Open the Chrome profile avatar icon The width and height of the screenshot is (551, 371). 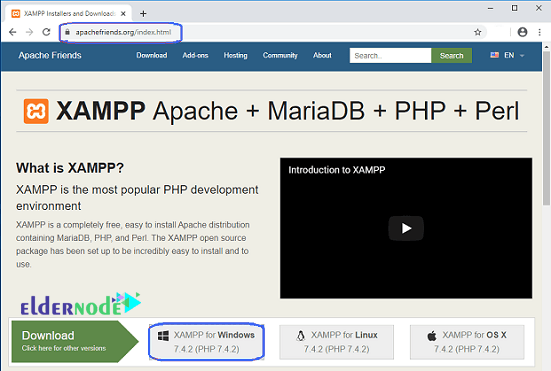tap(523, 32)
